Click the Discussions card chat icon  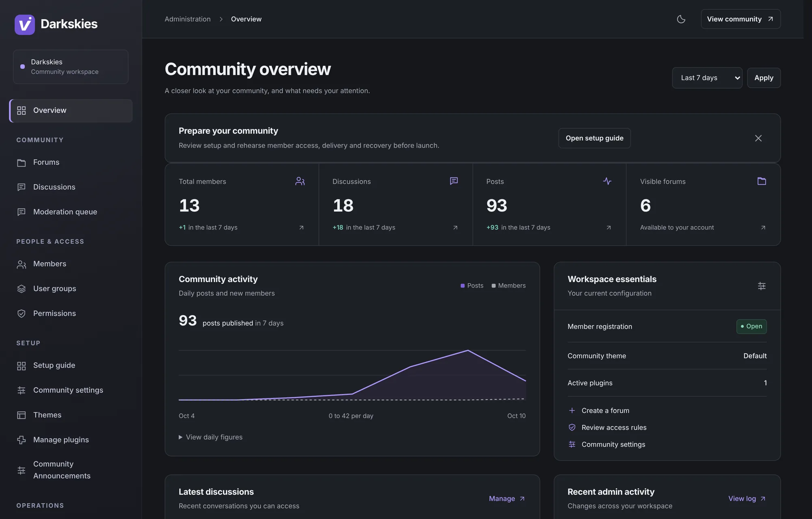(x=454, y=181)
